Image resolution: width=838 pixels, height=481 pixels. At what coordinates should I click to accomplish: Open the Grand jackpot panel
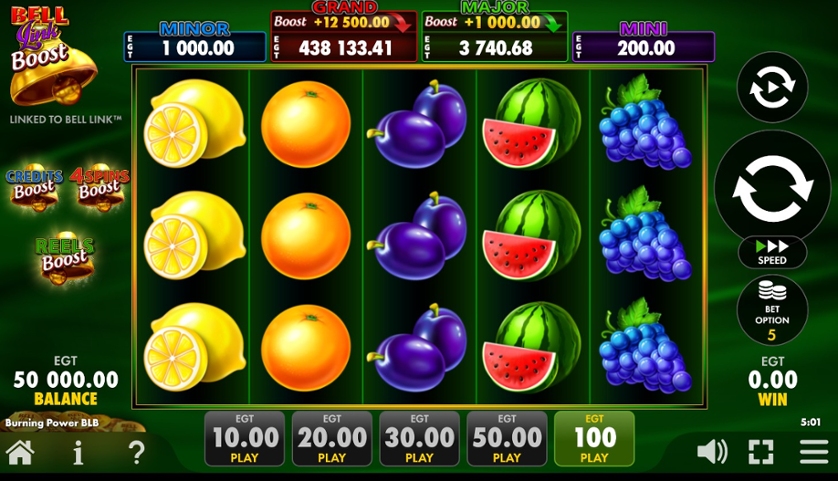coord(344,36)
